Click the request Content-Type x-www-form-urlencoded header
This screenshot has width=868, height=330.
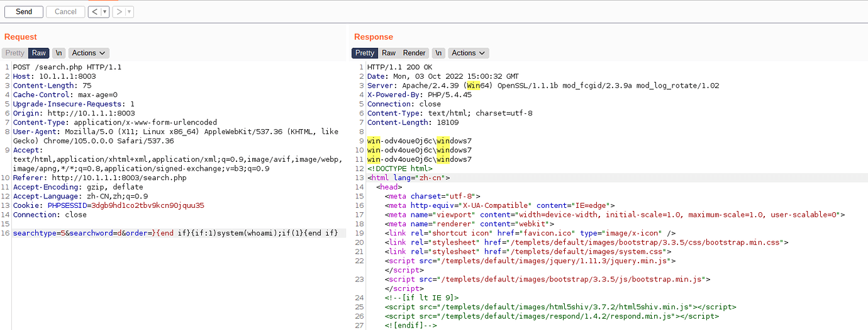115,122
